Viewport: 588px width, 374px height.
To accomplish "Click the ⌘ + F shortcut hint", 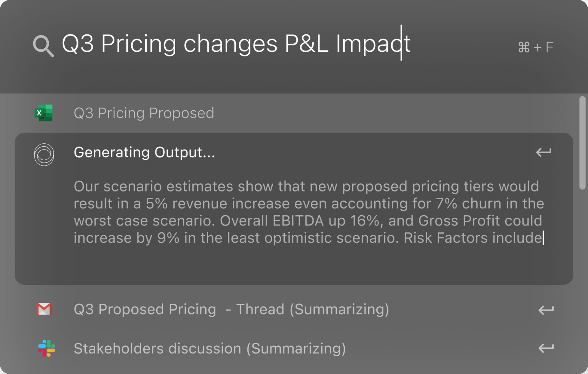I will click(535, 47).
